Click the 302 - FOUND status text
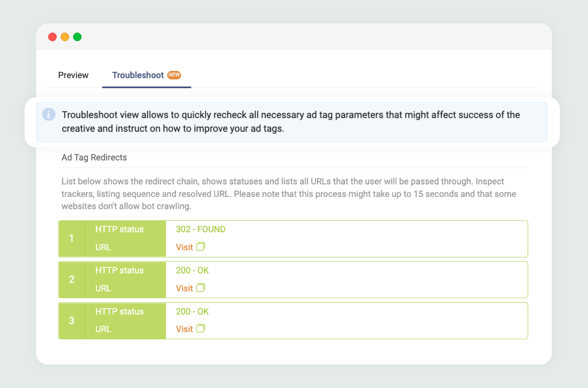The image size is (588, 388). pos(201,229)
